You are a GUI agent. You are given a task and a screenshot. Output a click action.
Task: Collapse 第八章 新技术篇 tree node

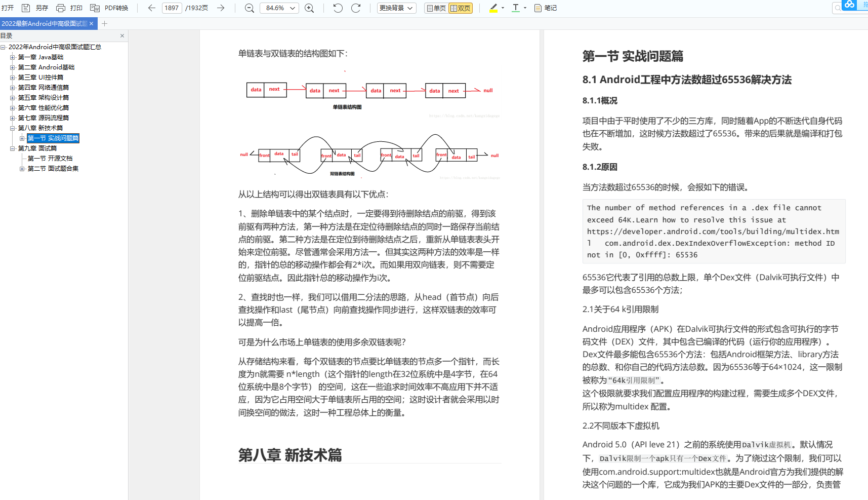pyautogui.click(x=13, y=128)
